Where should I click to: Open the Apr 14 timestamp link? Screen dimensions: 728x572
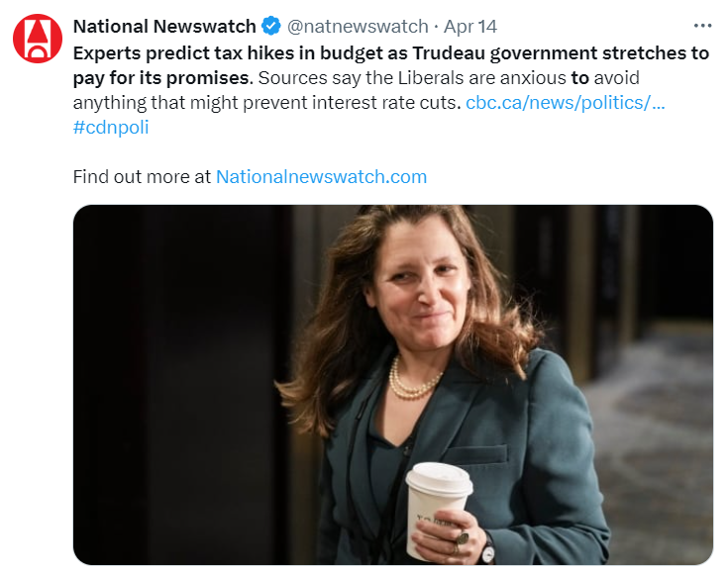point(469,27)
